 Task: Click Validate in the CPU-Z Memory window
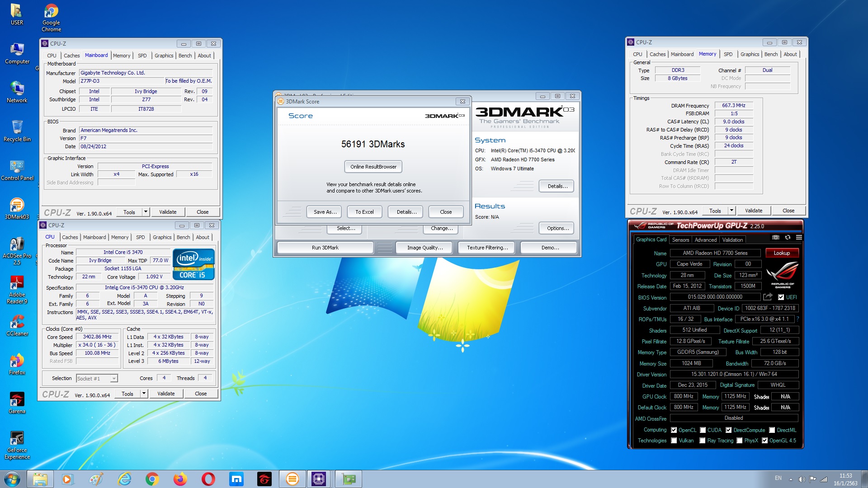click(x=754, y=211)
